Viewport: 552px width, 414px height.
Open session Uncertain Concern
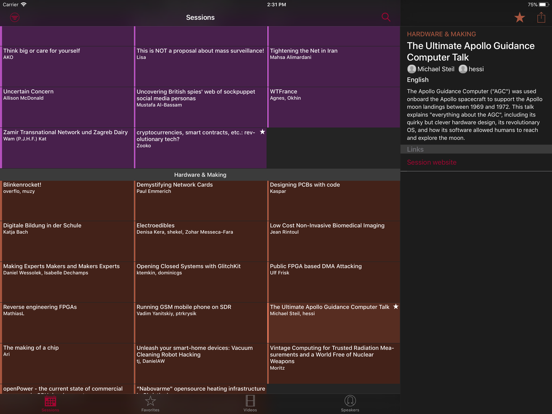click(67, 107)
